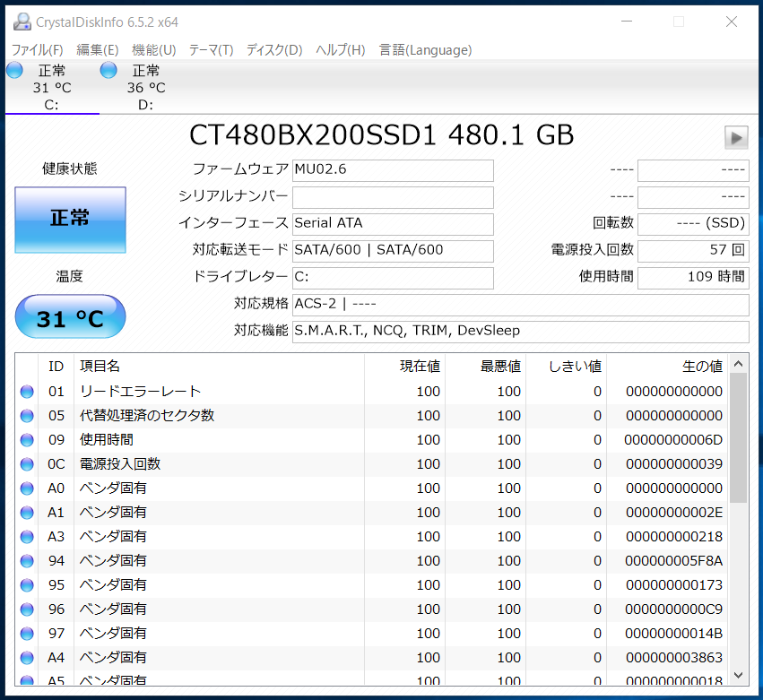763x700 pixels.
Task: Click the CrystalDiskInfo app icon in title bar
Action: coord(22,22)
